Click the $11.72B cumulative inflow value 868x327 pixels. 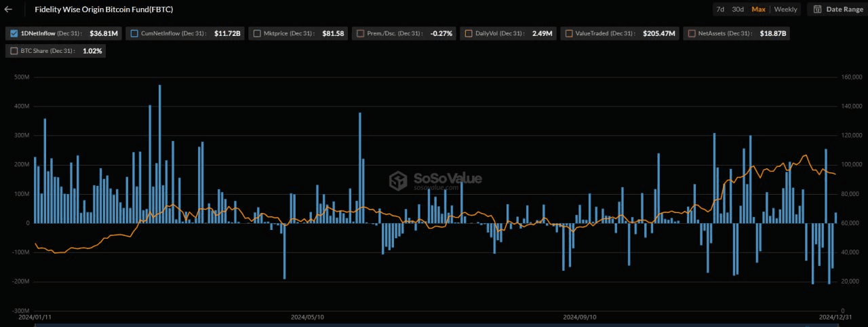pos(227,33)
